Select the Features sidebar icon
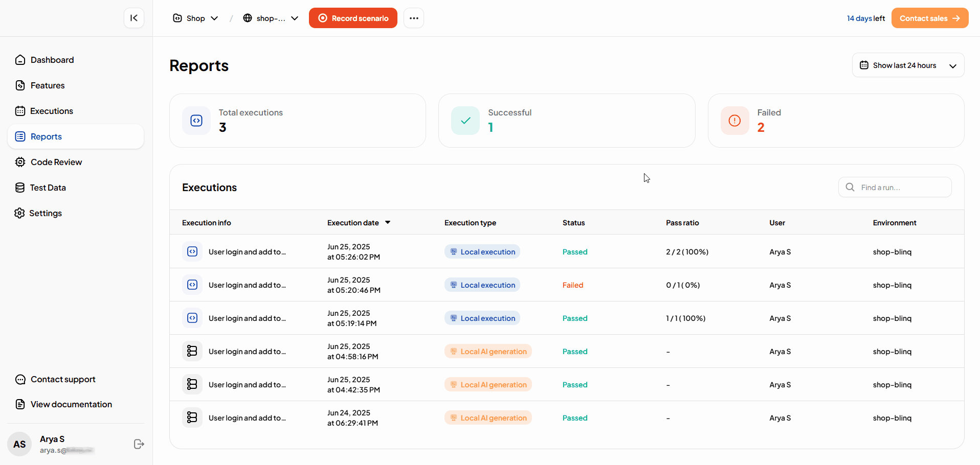The width and height of the screenshot is (980, 465). (x=20, y=85)
